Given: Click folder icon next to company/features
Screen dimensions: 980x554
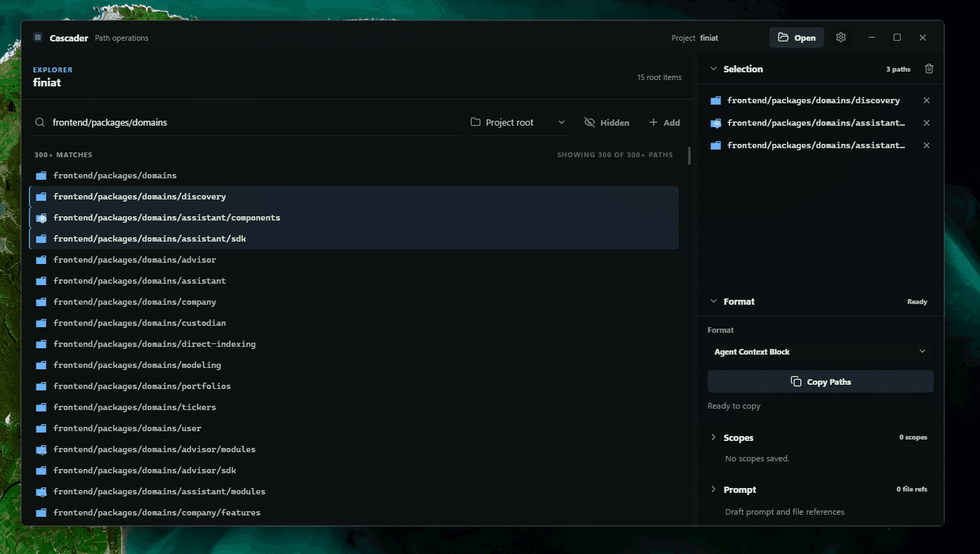Looking at the screenshot, I should pyautogui.click(x=41, y=513).
